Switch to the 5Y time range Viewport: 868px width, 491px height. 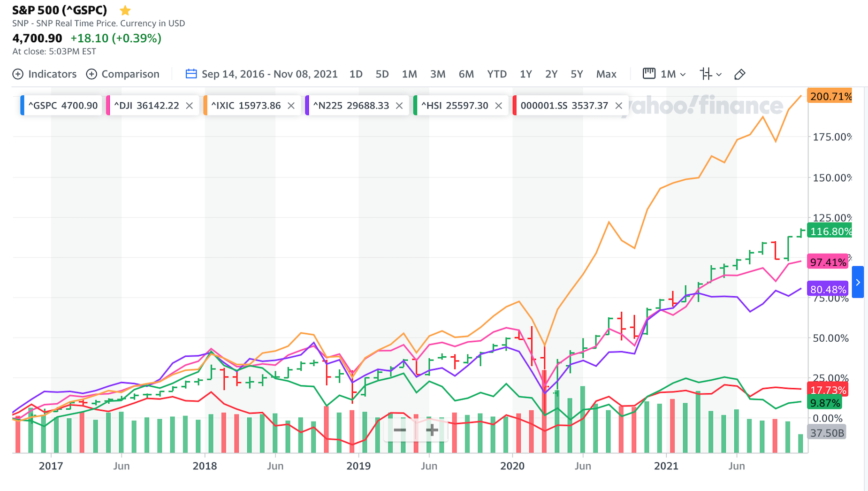point(577,74)
